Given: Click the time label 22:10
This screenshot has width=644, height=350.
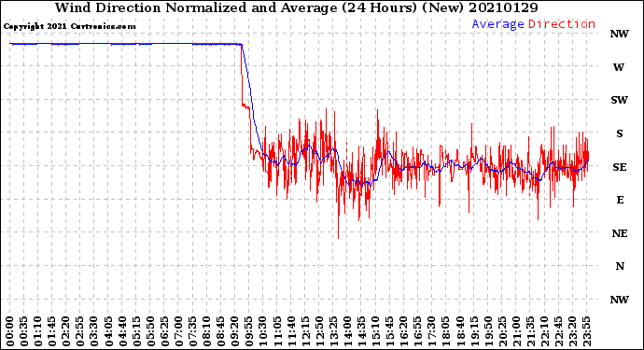Looking at the screenshot, I should point(544,331).
